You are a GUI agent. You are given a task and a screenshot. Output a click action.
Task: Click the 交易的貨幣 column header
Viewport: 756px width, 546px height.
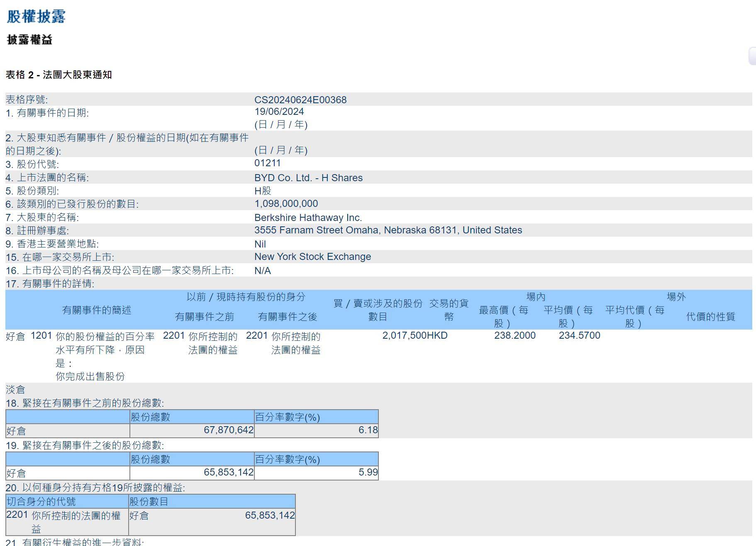(x=449, y=310)
